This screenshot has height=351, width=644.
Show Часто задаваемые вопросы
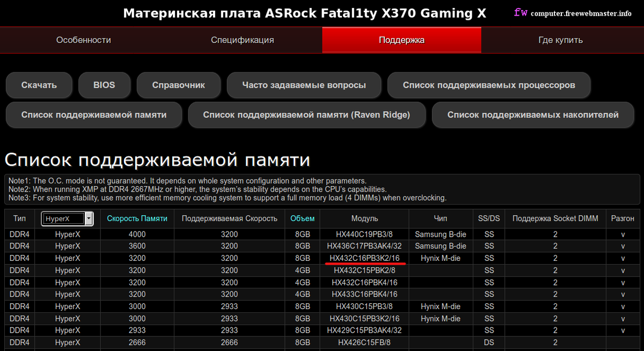pos(304,85)
